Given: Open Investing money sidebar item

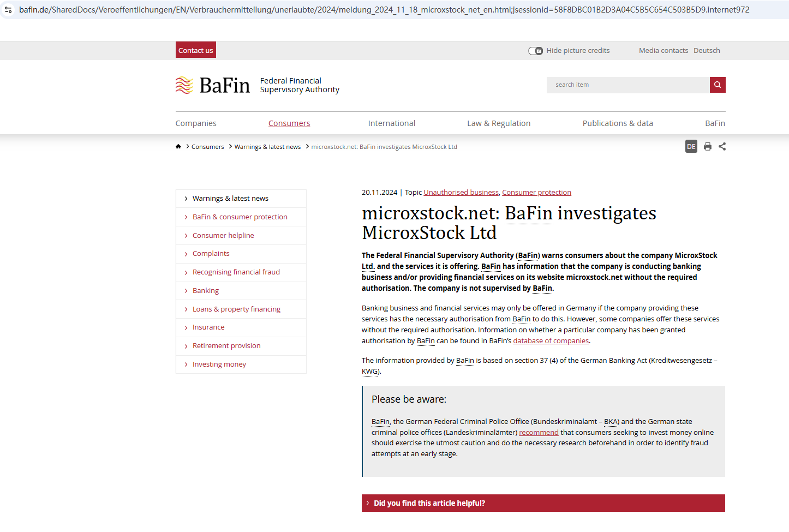Looking at the screenshot, I should (x=219, y=364).
